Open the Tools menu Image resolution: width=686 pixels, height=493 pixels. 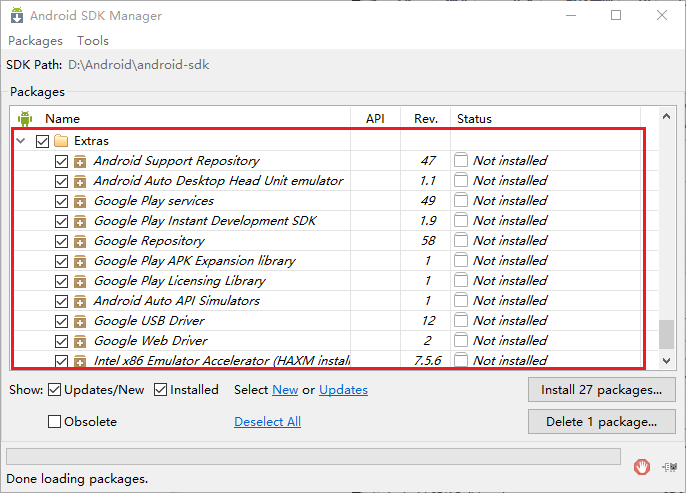[x=93, y=41]
